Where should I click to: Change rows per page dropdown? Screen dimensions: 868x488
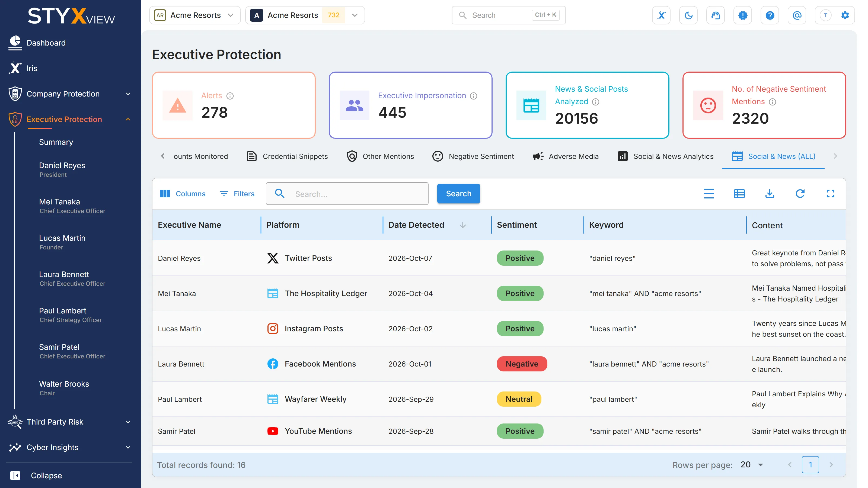click(752, 465)
